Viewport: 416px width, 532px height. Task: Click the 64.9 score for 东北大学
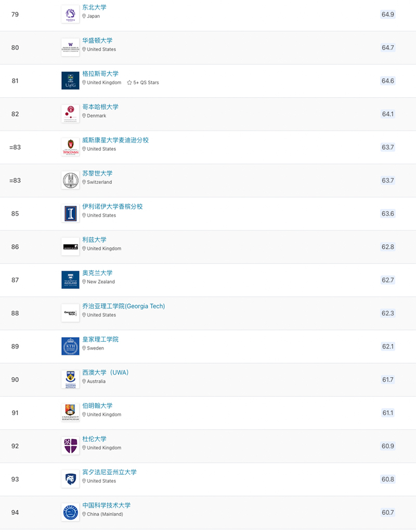click(x=388, y=14)
